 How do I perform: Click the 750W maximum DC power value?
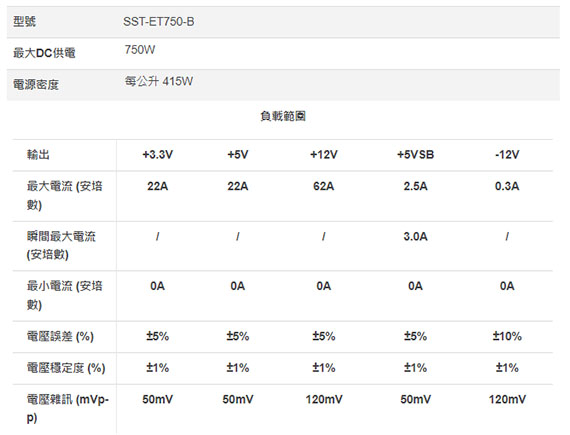pos(140,49)
